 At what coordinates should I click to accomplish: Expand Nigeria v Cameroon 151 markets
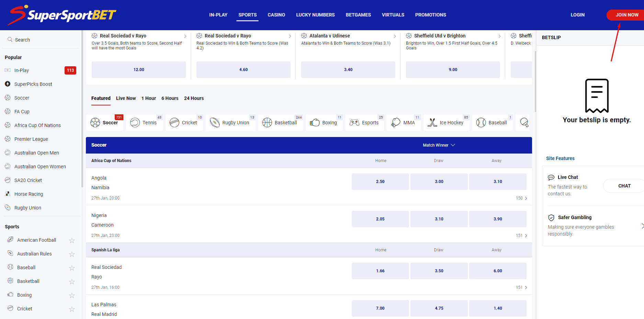[521, 236]
